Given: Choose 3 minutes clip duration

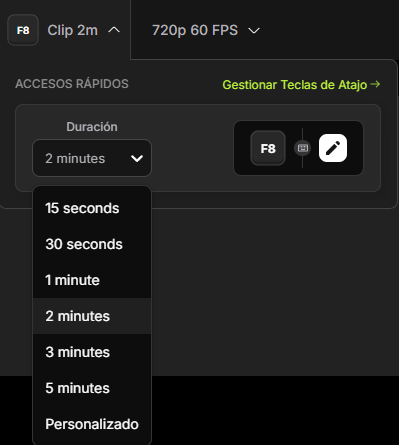Looking at the screenshot, I should click(92, 352).
